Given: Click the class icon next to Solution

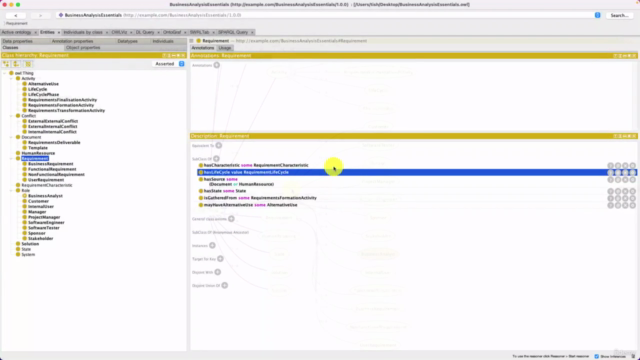Looking at the screenshot, I should 18,244.
